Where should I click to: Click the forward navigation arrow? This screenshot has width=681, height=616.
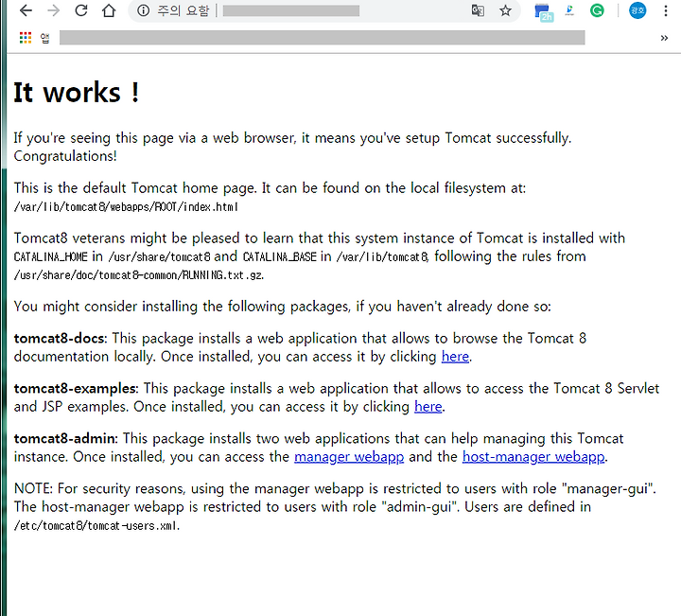[53, 10]
